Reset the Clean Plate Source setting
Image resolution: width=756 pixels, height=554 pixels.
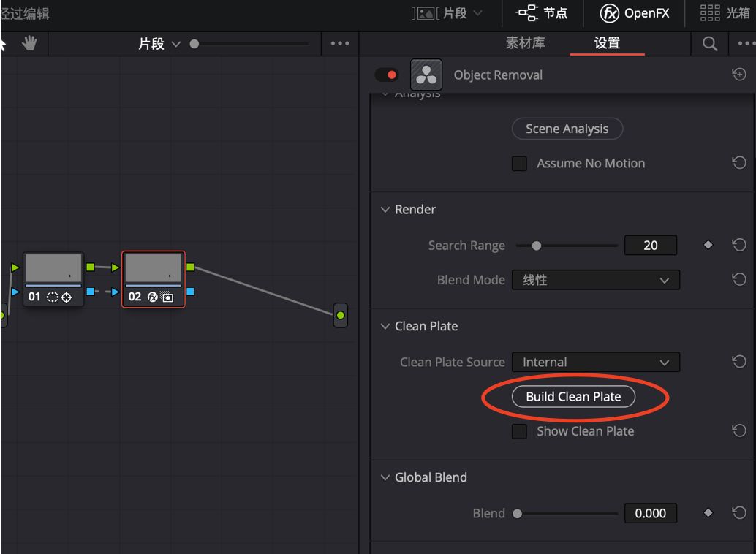coord(738,362)
